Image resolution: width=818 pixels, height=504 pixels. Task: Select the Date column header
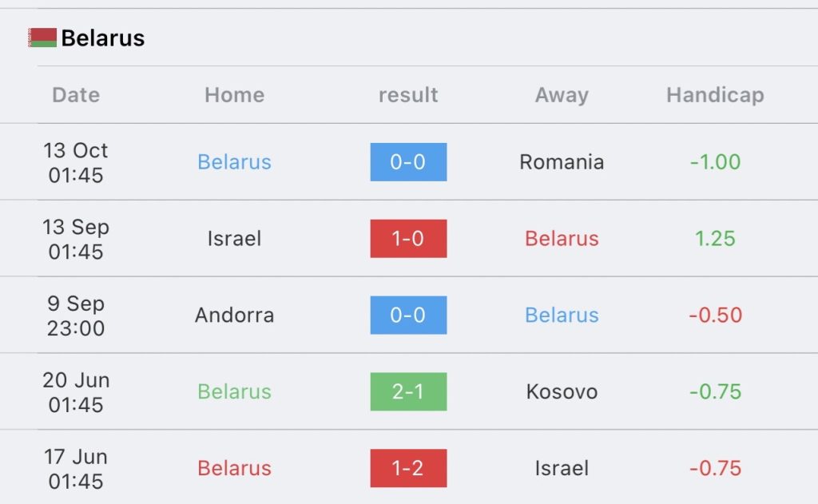[76, 95]
